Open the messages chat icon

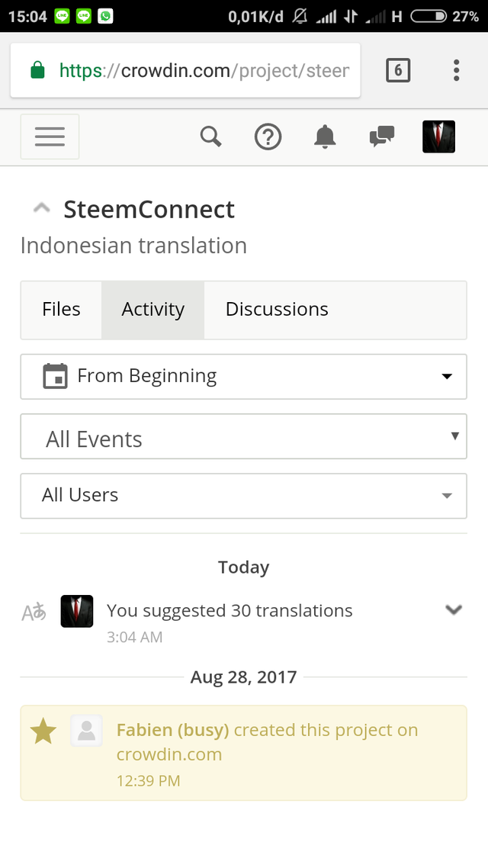381,137
